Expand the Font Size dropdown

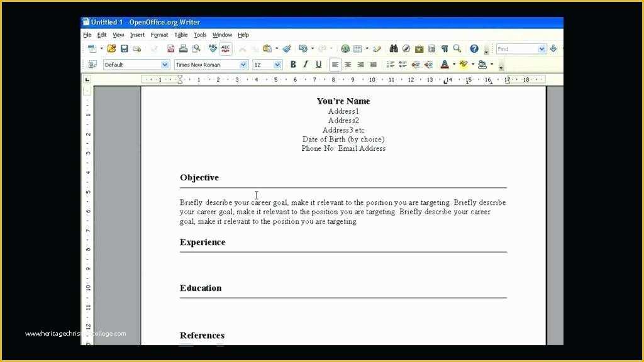277,64
